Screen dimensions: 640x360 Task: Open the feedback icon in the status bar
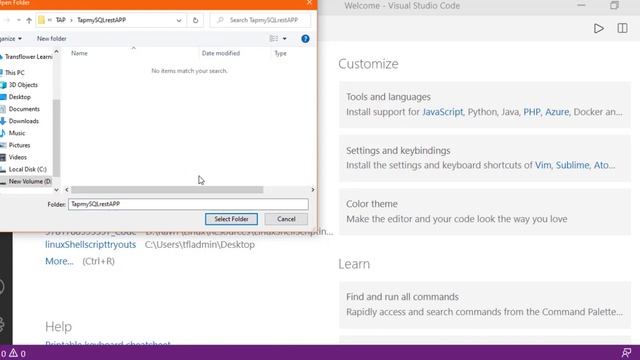[x=626, y=353]
